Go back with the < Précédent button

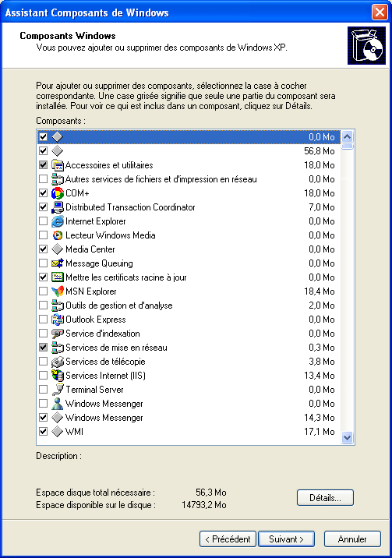pyautogui.click(x=228, y=539)
